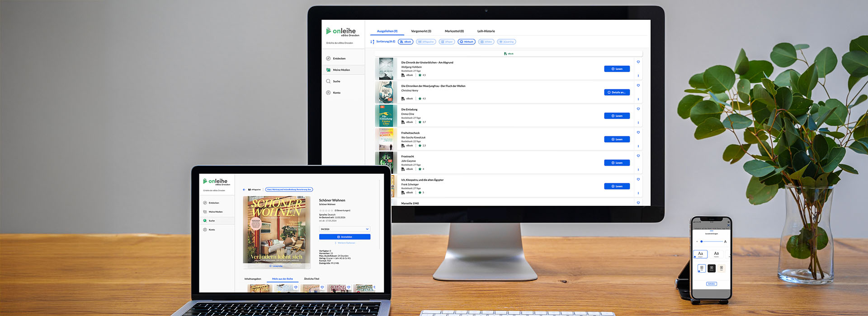Click Lesen for Die Einladung
Image resolution: width=868 pixels, height=316 pixels.
point(617,116)
